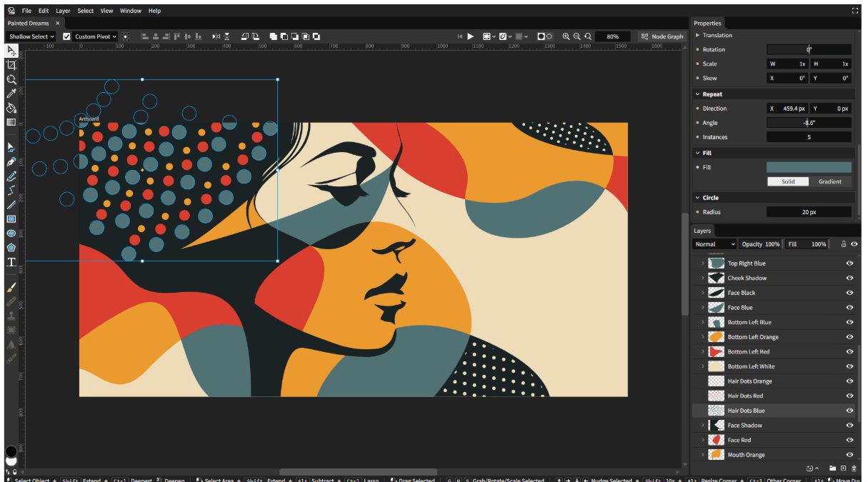Expand the Face Blue layer group
The width and height of the screenshot is (868, 482).
[x=703, y=308]
